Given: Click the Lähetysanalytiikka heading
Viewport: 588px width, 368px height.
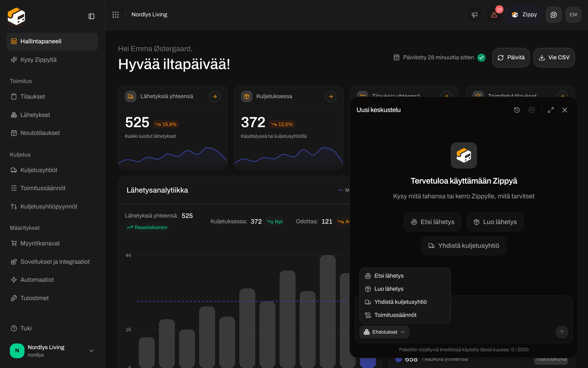Looking at the screenshot, I should click(157, 190).
